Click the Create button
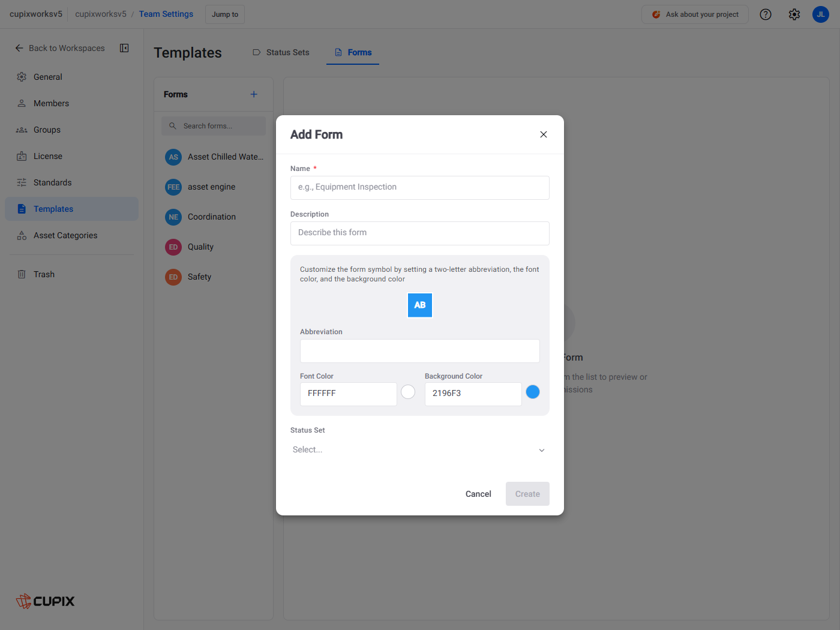Viewport: 840px width, 630px height. point(527,494)
